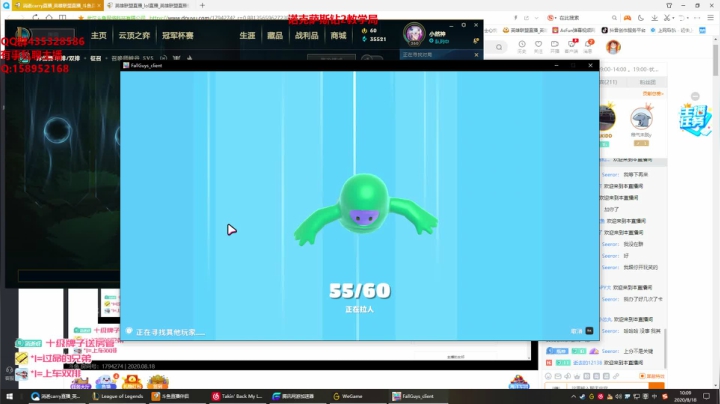Toggle night mode moon icon in browser
The height and width of the screenshot is (404, 720).
[x=641, y=18]
